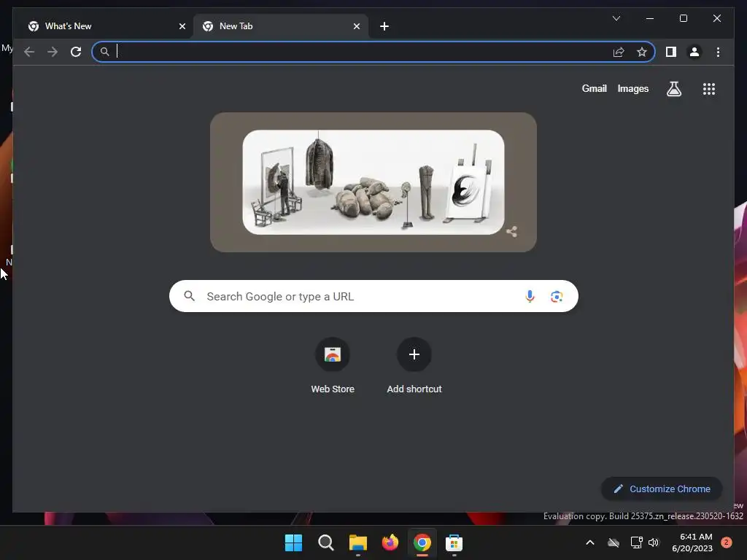Open Windows Start menu
747x560 pixels.
pyautogui.click(x=293, y=542)
